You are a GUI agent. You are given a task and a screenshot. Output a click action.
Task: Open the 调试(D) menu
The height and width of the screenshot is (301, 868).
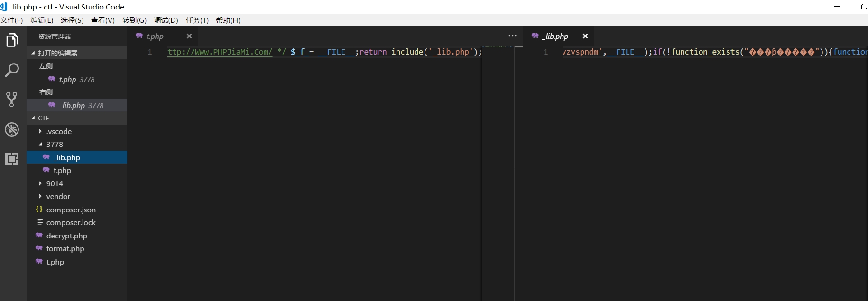166,20
